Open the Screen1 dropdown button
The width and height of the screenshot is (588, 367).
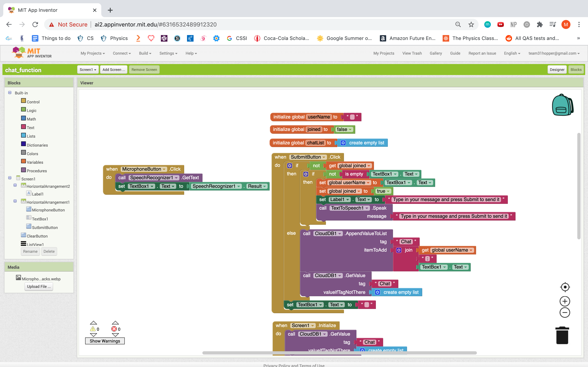coord(88,70)
